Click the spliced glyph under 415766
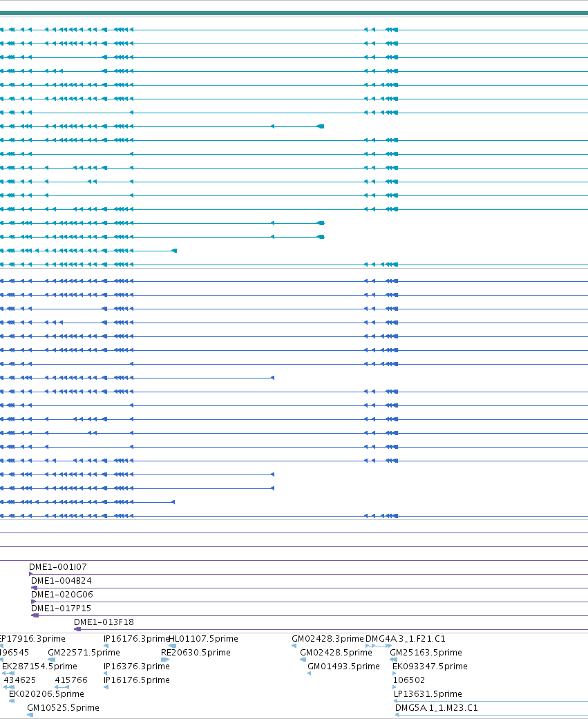The width and height of the screenshot is (588, 719). click(x=62, y=687)
